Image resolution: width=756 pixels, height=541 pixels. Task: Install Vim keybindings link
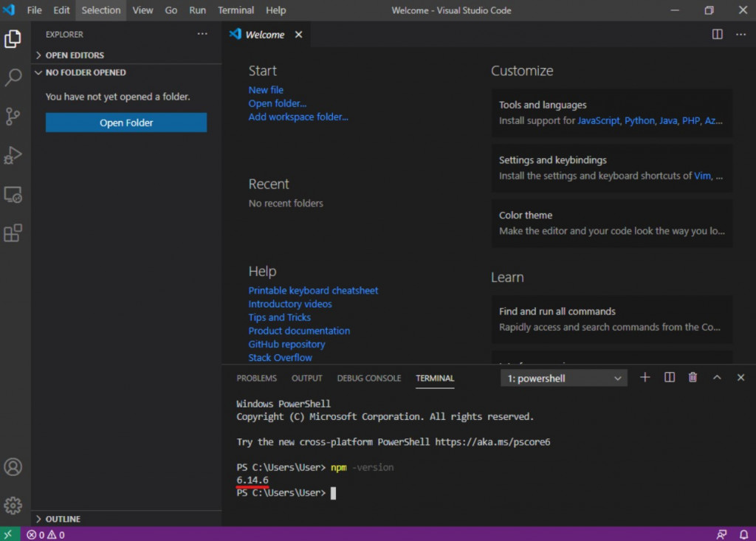702,176
